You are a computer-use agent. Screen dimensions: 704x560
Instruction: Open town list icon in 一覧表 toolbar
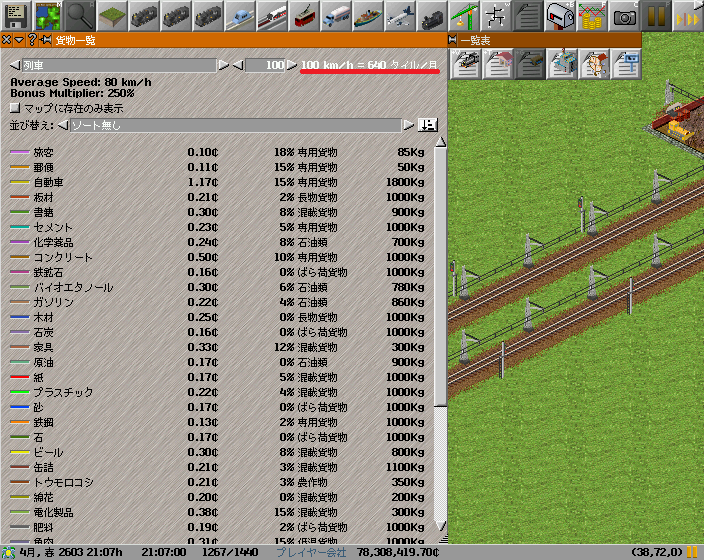[594, 64]
